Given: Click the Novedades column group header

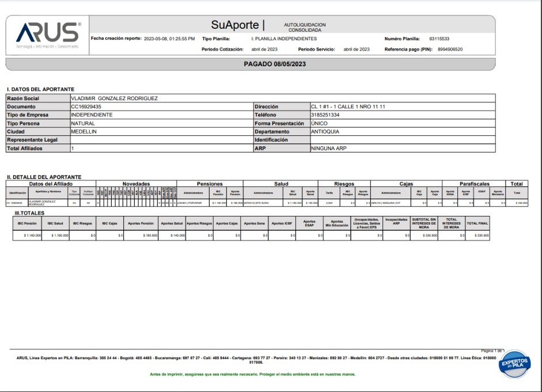Looking at the screenshot, I should (135, 184).
